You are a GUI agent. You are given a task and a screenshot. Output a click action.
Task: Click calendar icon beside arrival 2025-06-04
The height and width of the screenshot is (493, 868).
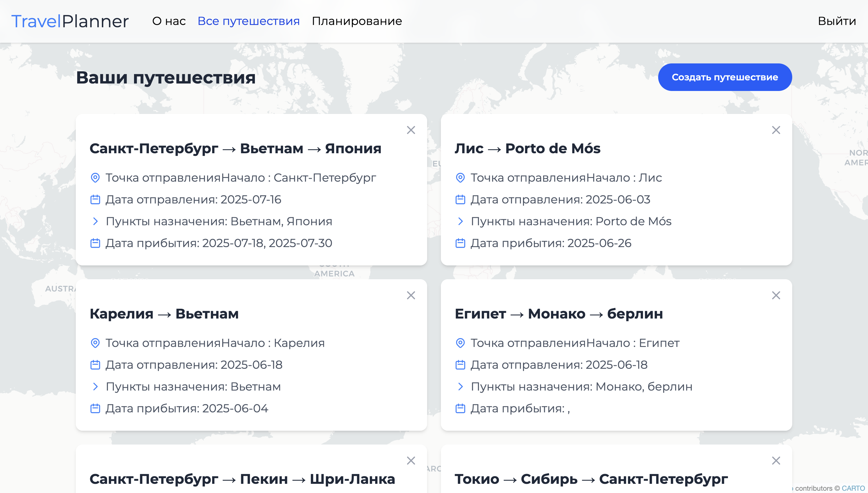(95, 408)
